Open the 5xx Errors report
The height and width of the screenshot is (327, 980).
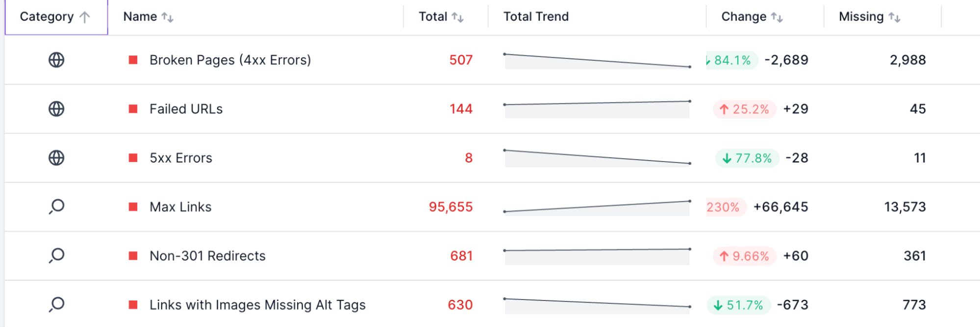tap(181, 158)
